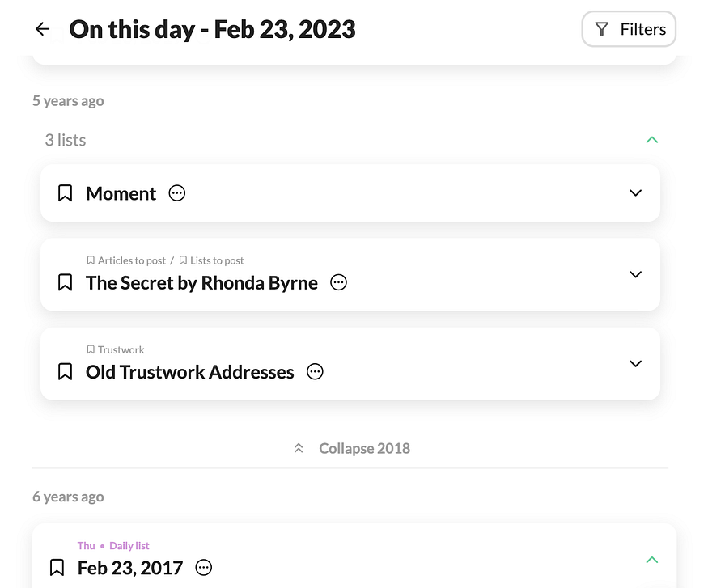Expand The Secret by Rhonda Byrne list
Screen dimensions: 708x588
pyautogui.click(x=635, y=274)
